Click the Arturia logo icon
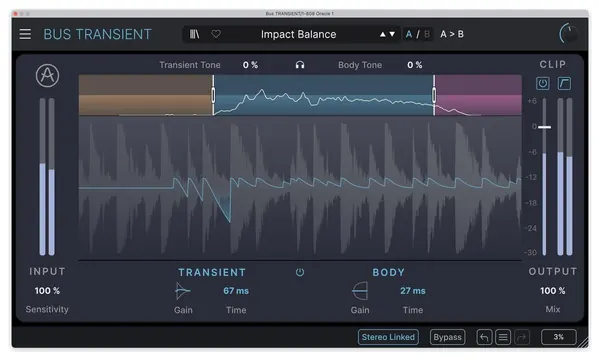Screen dimensions: 600x360 47,75
